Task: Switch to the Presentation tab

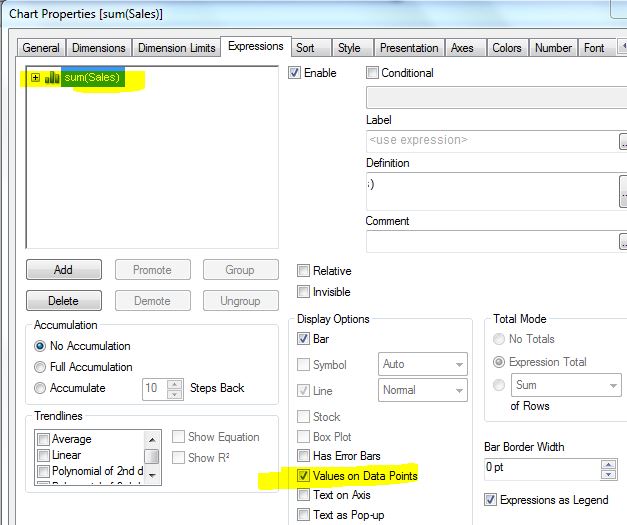Action: pos(409,48)
